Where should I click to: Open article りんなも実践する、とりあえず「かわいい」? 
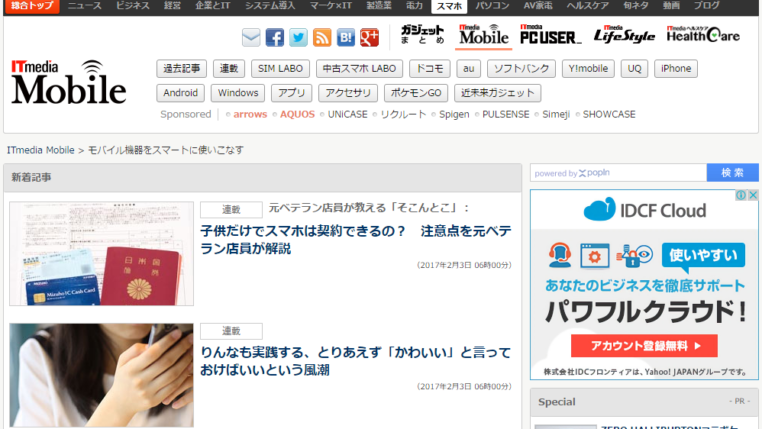click(356, 361)
